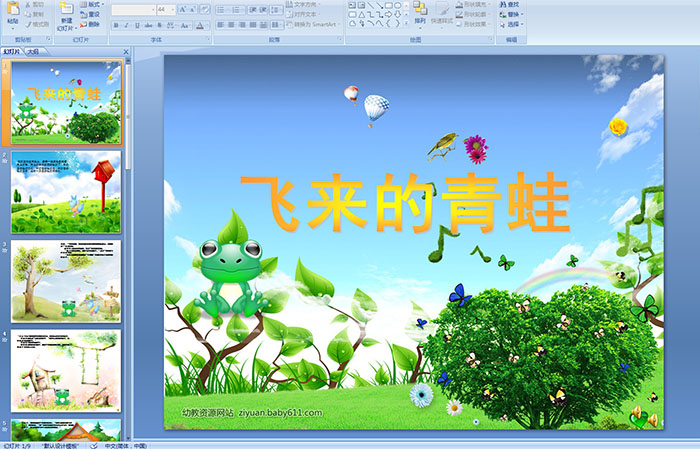Viewport: 700px width, 449px height.
Task: Open numbered list dropdown
Action: click(238, 10)
